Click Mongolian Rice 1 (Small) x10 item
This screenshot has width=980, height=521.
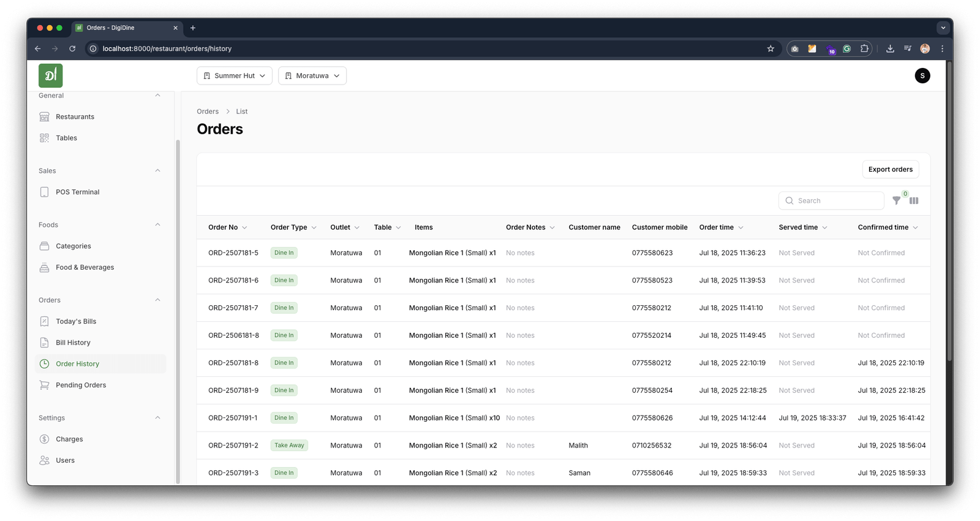coord(454,418)
